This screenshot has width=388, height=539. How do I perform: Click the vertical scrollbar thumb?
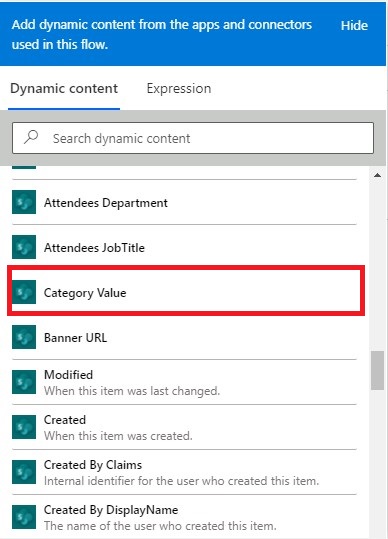point(377,370)
